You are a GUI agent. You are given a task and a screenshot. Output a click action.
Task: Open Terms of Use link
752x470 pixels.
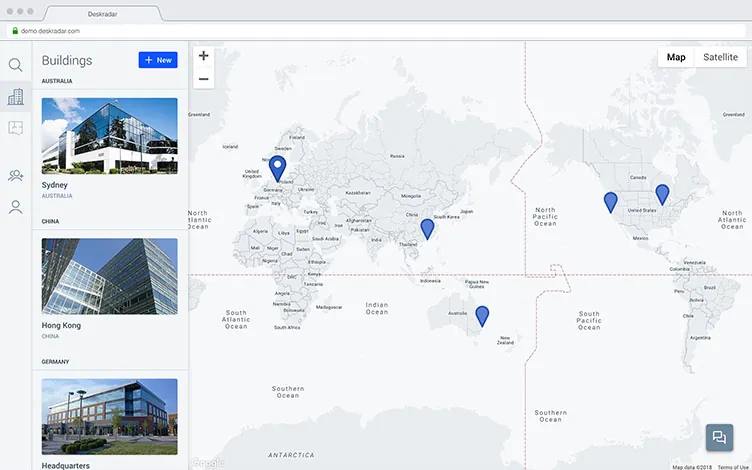click(733, 467)
